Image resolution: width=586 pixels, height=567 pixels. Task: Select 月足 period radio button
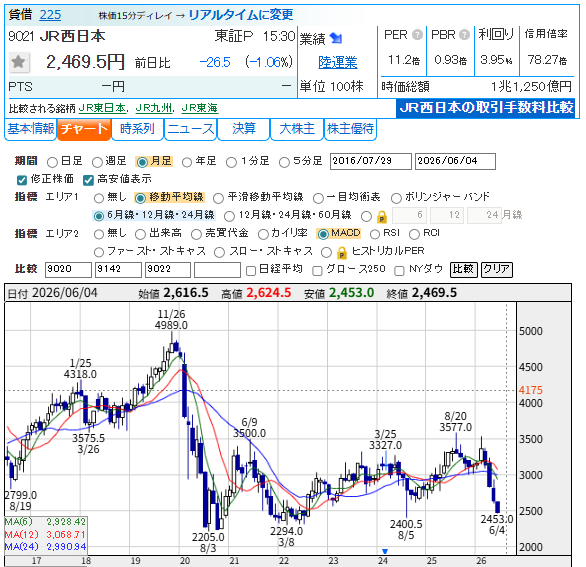pos(142,162)
